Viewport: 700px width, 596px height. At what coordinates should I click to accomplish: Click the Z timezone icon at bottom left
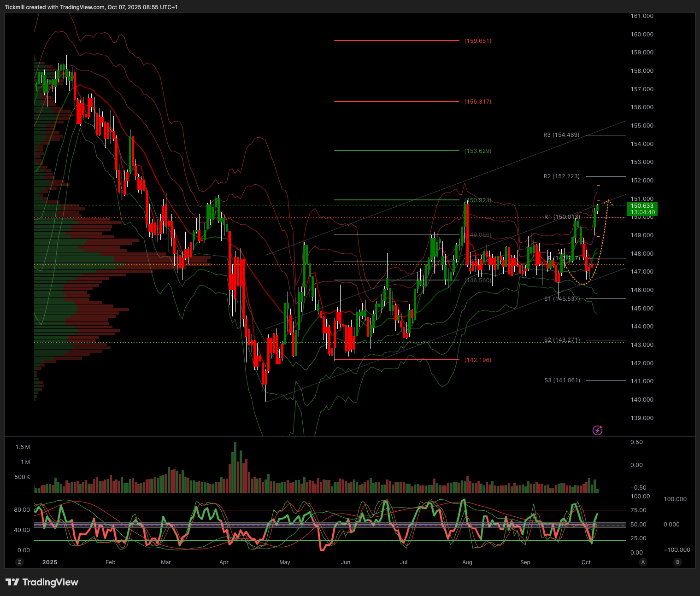tap(19, 562)
